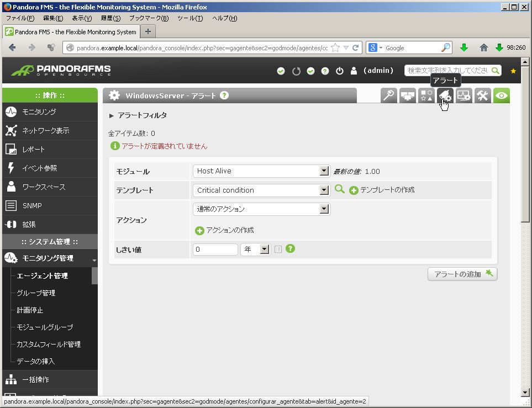Select モジュールグループ submenu item

click(45, 327)
